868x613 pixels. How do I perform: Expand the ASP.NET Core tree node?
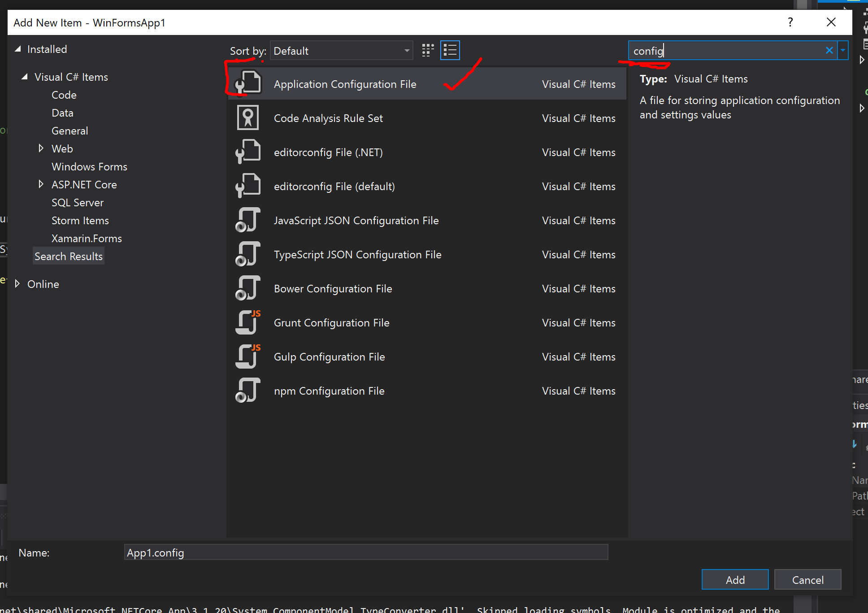[x=41, y=184]
